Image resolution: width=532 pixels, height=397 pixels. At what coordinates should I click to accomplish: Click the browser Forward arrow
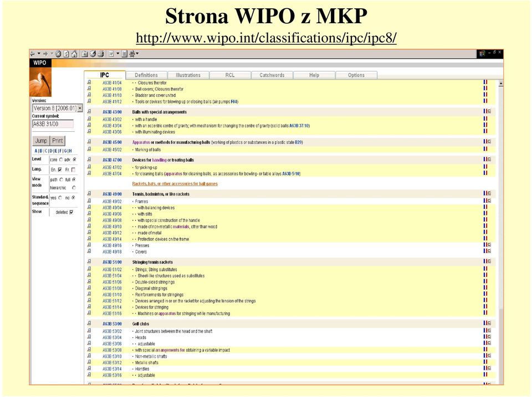pyautogui.click(x=45, y=54)
